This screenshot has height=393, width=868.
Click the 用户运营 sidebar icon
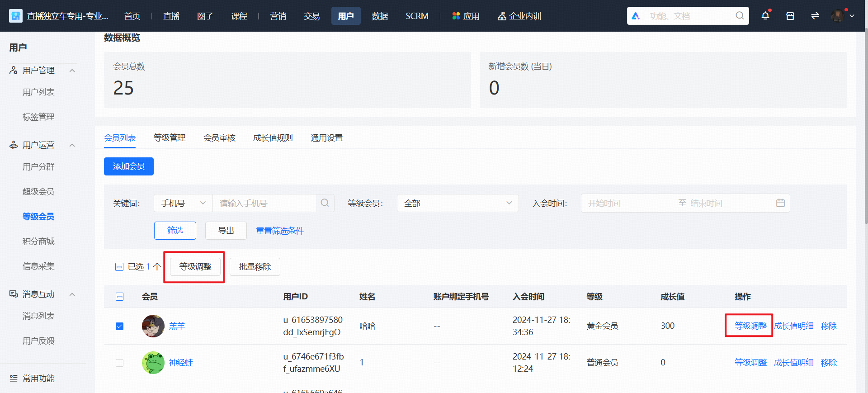tap(14, 145)
